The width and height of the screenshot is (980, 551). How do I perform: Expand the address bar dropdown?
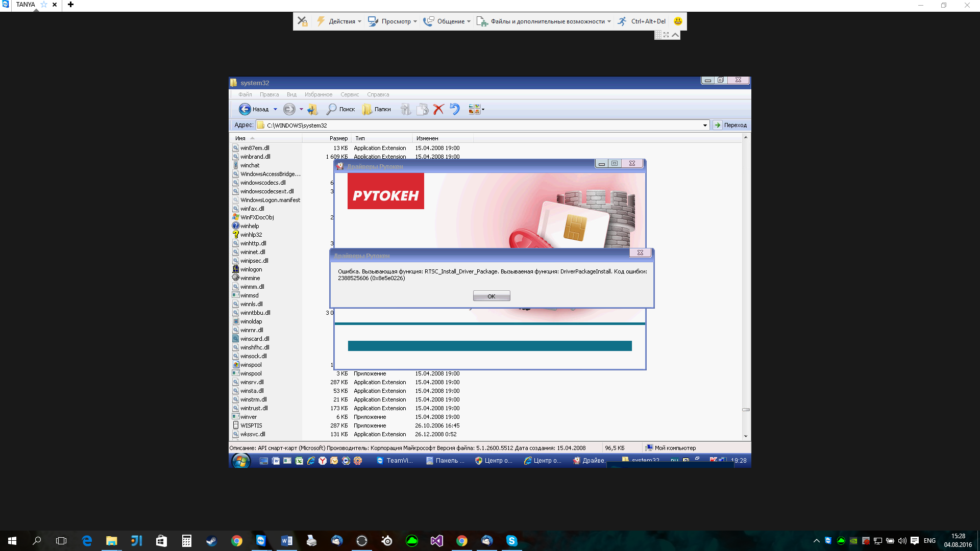click(705, 125)
